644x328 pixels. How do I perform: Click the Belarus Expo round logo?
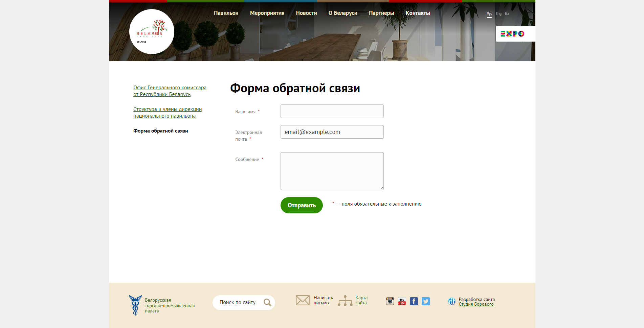(x=152, y=31)
